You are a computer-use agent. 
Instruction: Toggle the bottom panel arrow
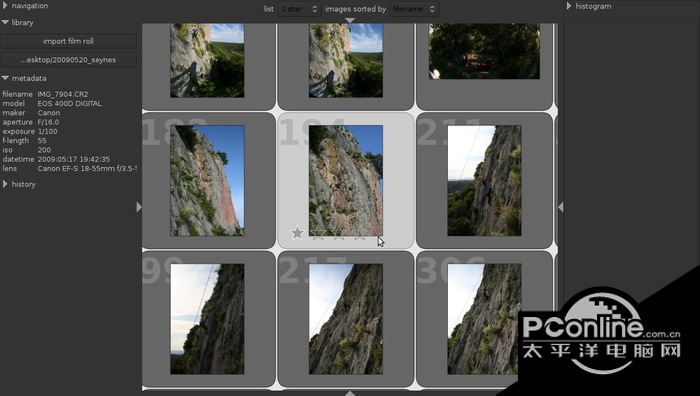[x=350, y=393]
